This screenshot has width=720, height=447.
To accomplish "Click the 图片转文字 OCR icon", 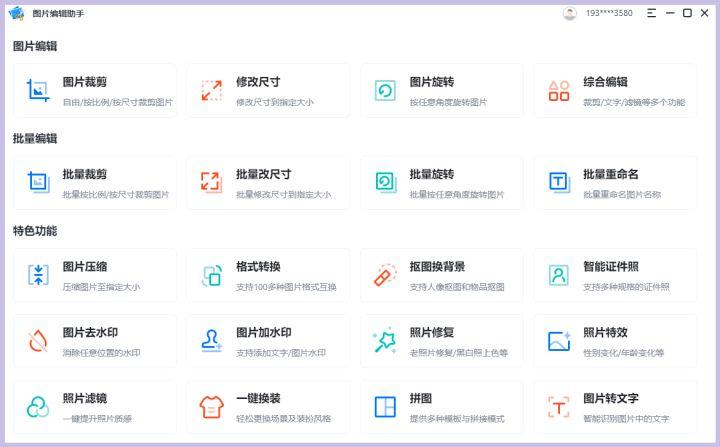I will 558,407.
